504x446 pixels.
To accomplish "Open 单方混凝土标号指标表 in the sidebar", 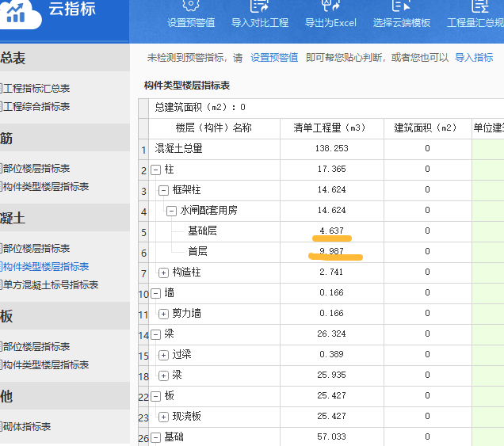I will [49, 285].
